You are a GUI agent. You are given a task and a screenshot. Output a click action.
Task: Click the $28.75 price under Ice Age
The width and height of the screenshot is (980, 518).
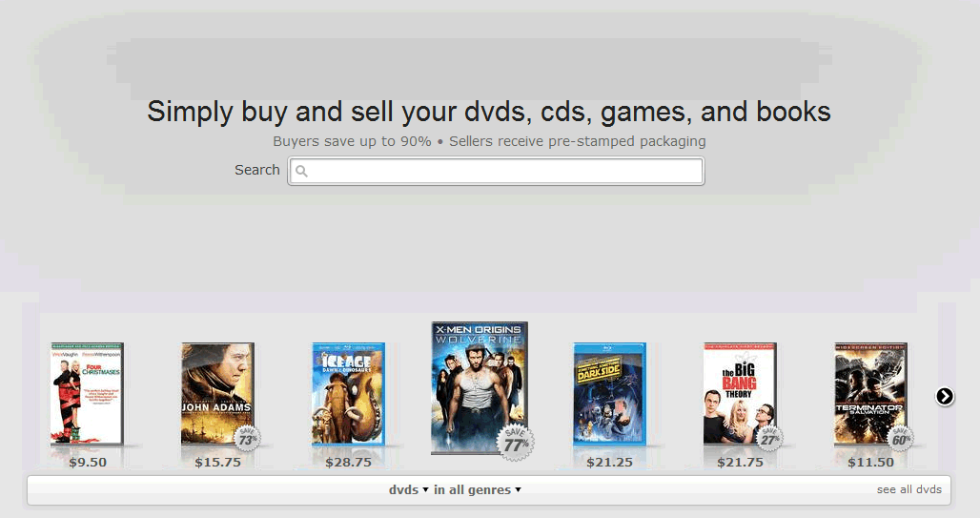348,463
